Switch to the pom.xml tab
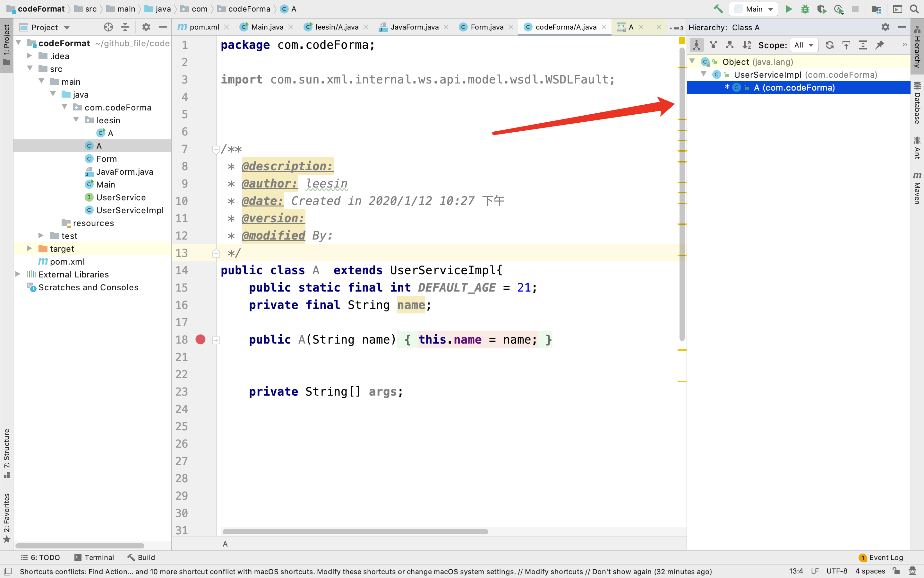924x578 pixels. (x=204, y=27)
